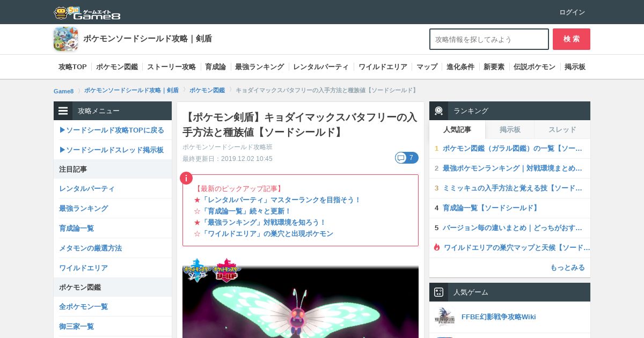Open 伝説ポケモン in the navigation bar

535,67
